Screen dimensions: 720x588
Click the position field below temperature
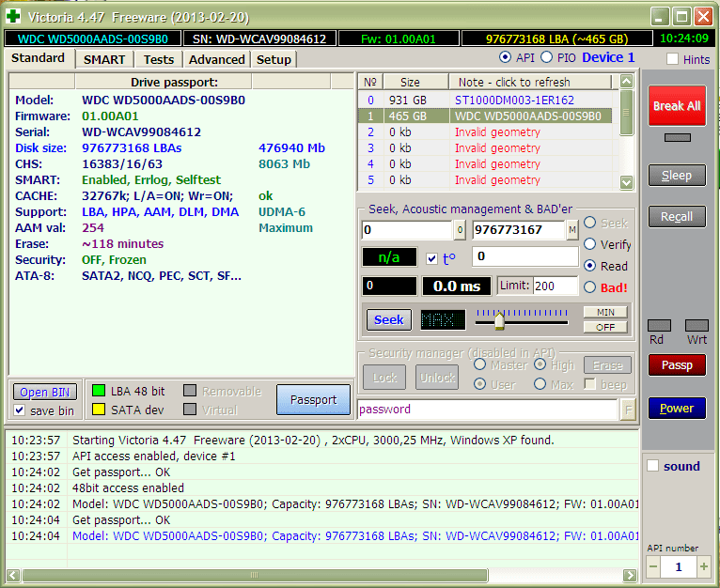(x=389, y=286)
